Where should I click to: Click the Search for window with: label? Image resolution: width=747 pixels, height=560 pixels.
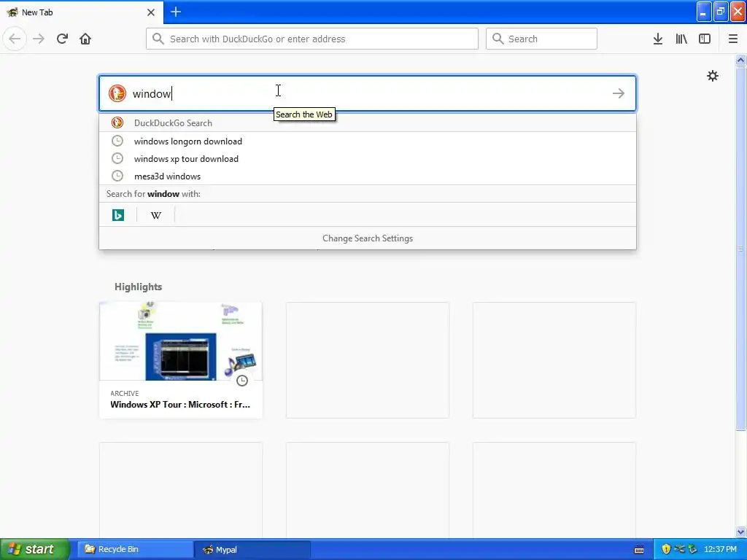153,194
